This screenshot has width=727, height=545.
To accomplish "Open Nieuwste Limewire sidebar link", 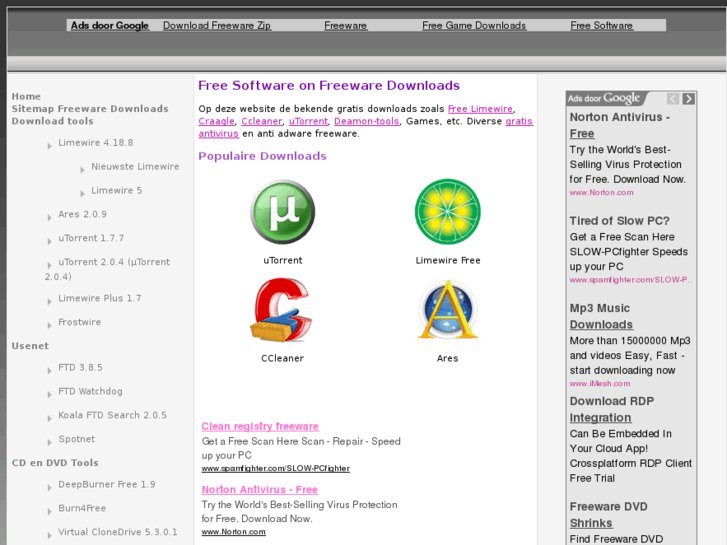I will [135, 167].
